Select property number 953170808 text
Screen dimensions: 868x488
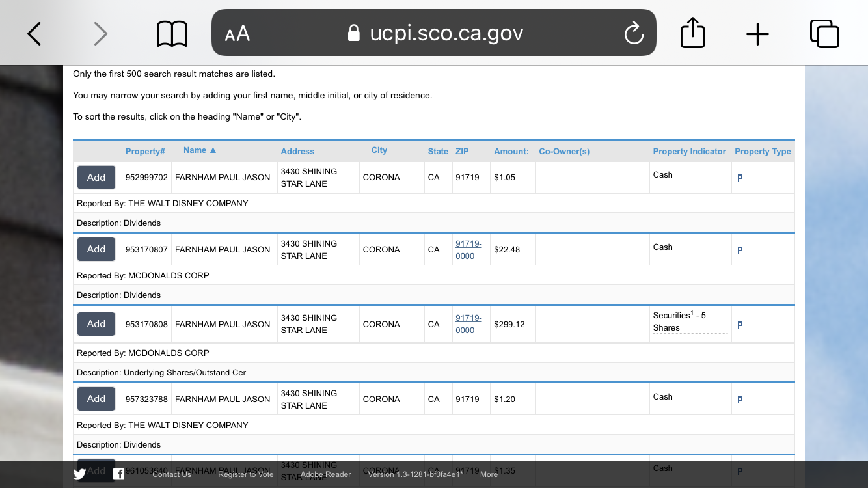point(146,324)
